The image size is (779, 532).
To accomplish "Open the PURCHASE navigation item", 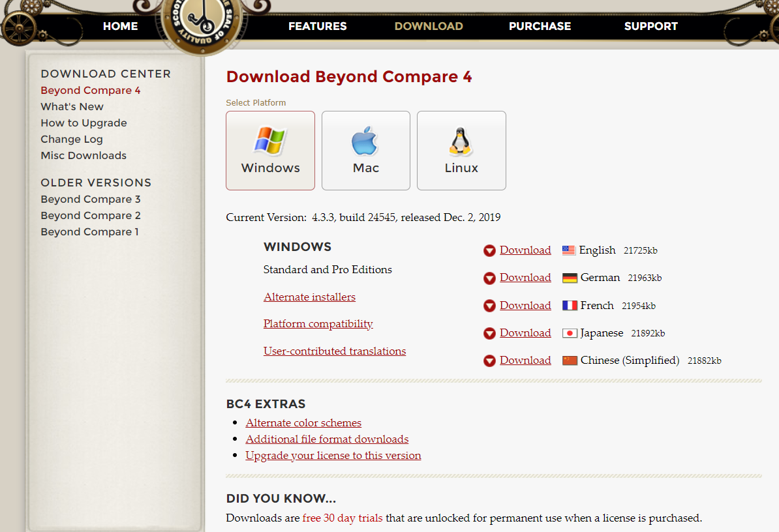I will pyautogui.click(x=540, y=26).
